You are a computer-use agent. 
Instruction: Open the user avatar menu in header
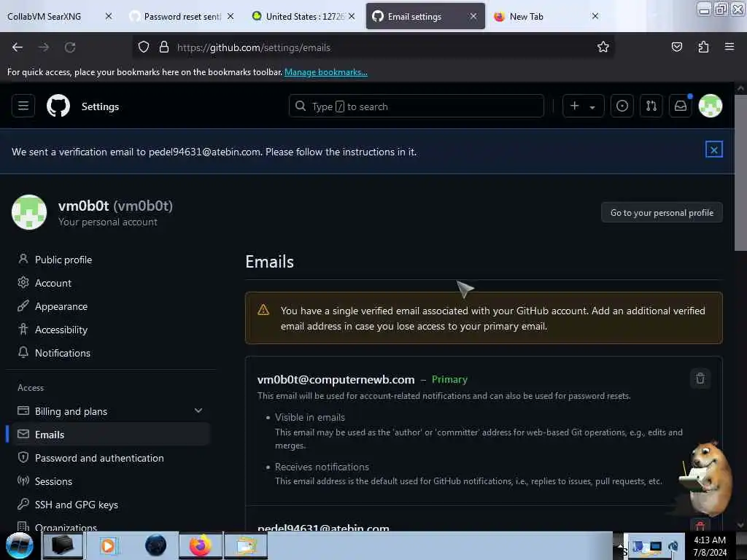pyautogui.click(x=710, y=106)
